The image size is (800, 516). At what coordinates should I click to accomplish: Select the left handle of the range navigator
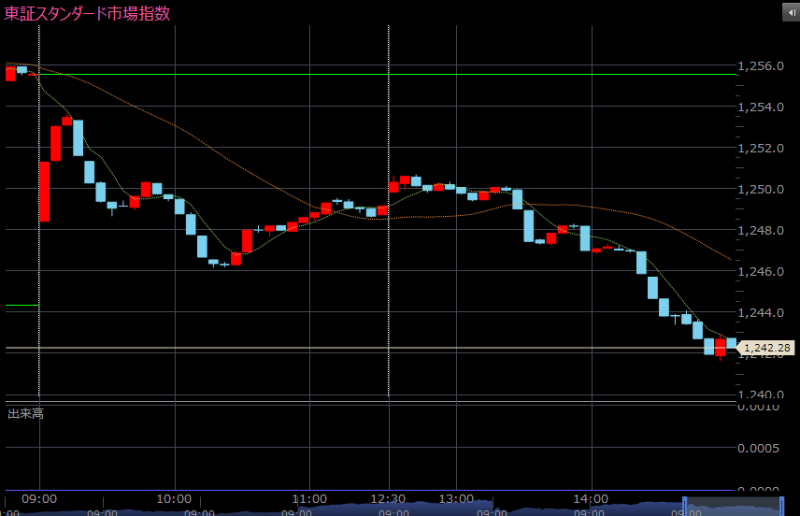coord(685,506)
